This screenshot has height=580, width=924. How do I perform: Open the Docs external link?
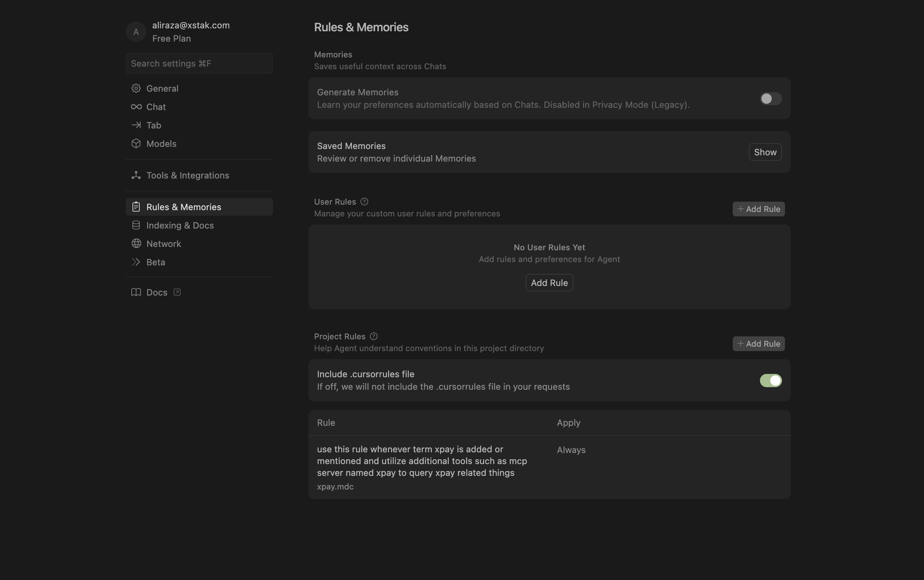[x=199, y=292]
